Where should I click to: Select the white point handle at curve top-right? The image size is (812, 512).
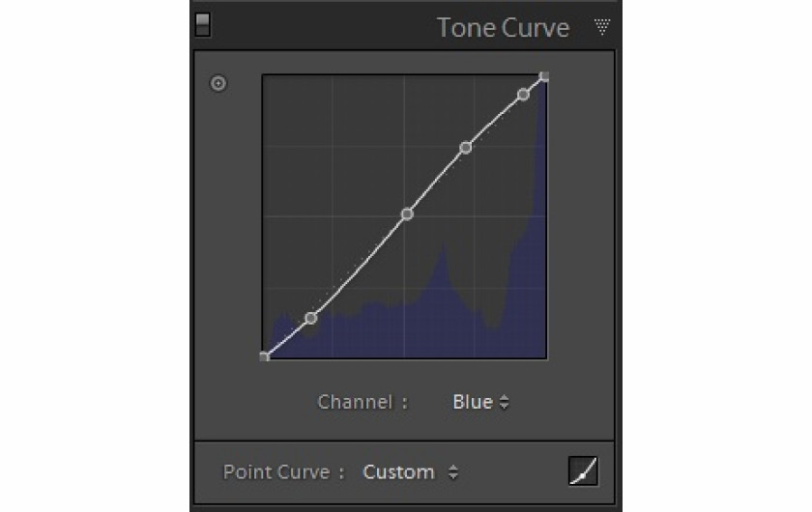pos(544,76)
